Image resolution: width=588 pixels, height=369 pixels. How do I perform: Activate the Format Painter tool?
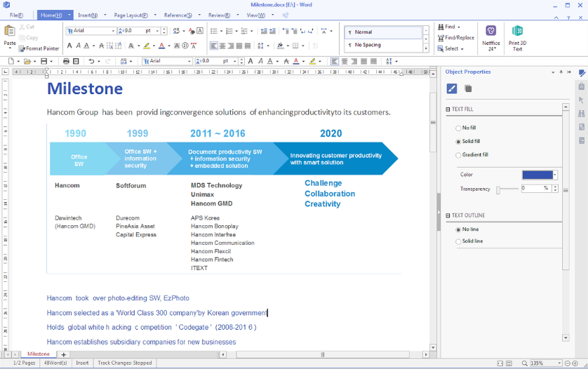(x=39, y=48)
